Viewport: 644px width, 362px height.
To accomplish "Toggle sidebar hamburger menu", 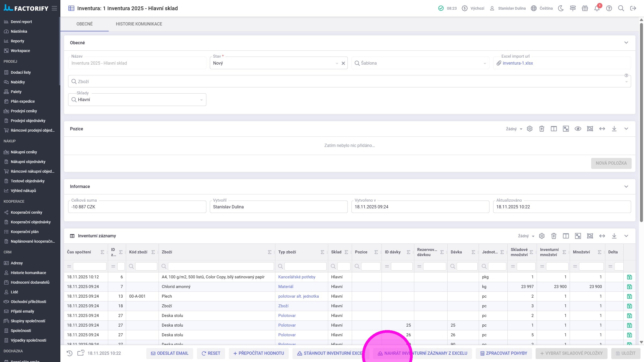I will coord(54,8).
